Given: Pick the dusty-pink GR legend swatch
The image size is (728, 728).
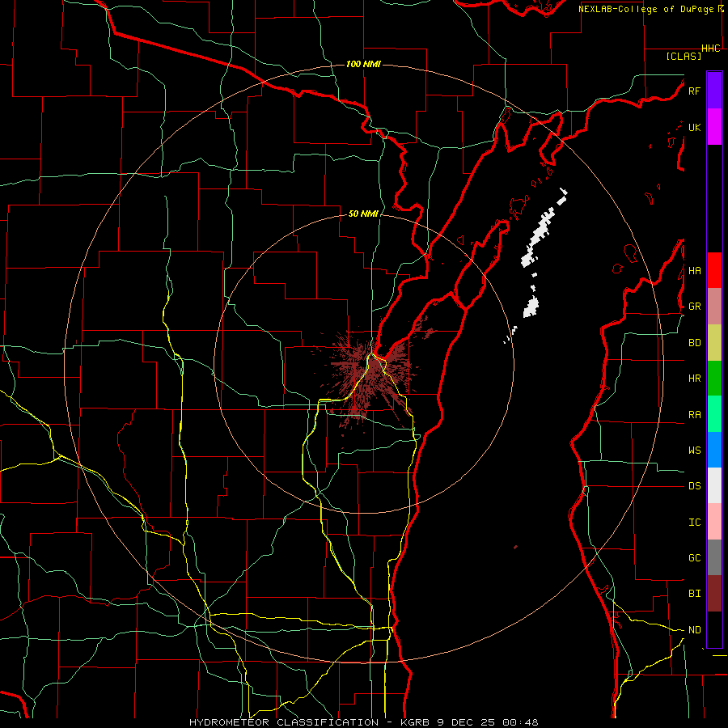Looking at the screenshot, I should tap(714, 307).
